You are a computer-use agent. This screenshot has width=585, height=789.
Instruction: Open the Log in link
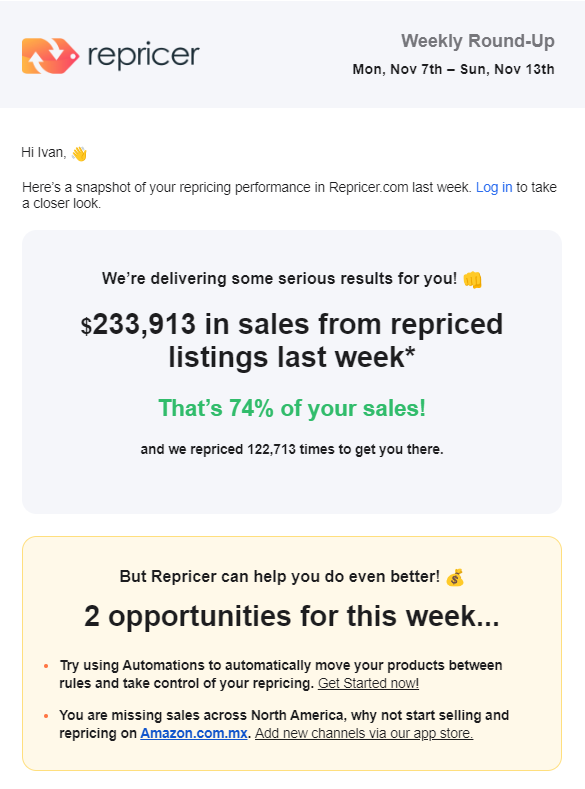tap(494, 187)
